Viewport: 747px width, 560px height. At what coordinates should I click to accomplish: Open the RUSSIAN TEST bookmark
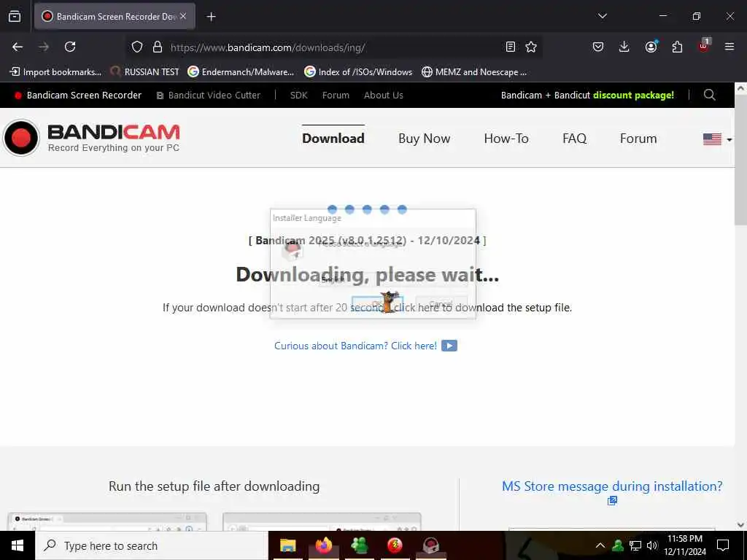(145, 72)
